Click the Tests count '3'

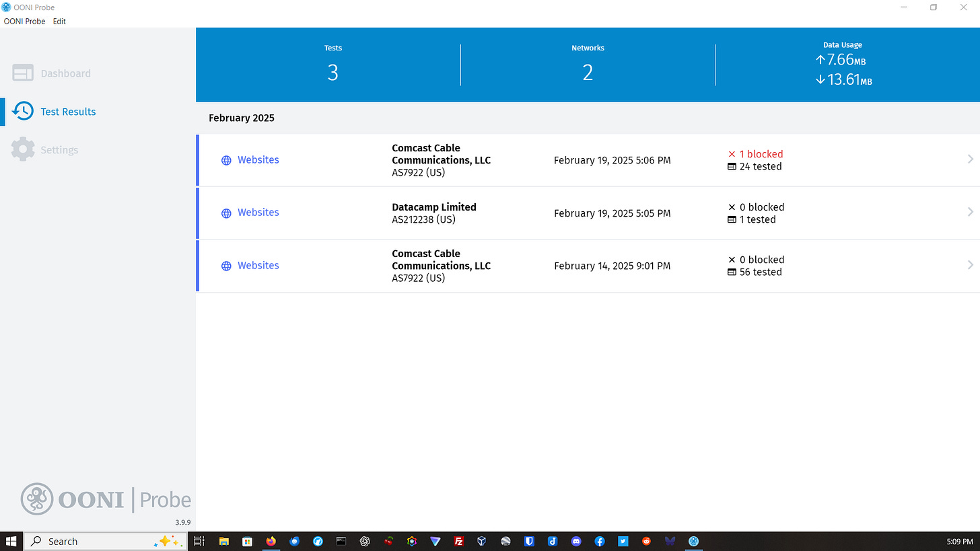[332, 73]
